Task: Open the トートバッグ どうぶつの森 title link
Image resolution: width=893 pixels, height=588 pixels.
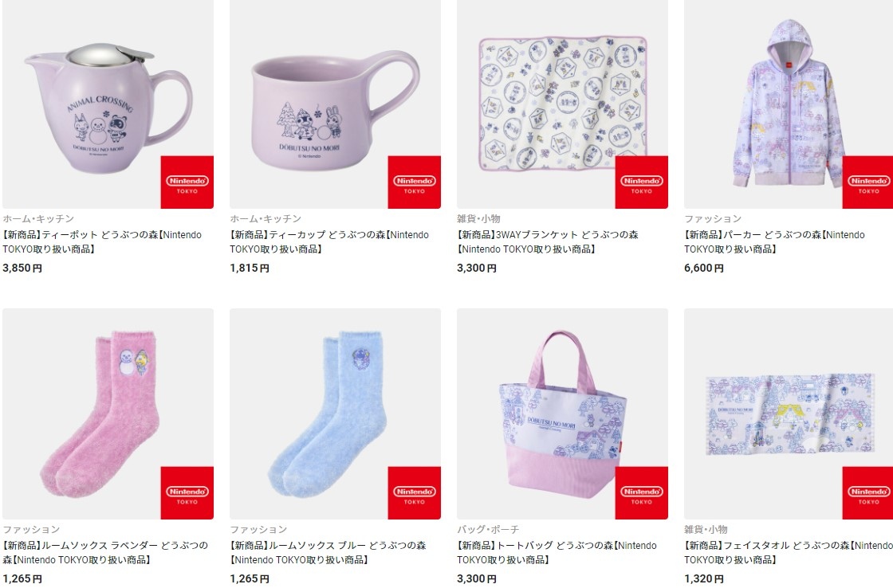Action: pos(557,553)
